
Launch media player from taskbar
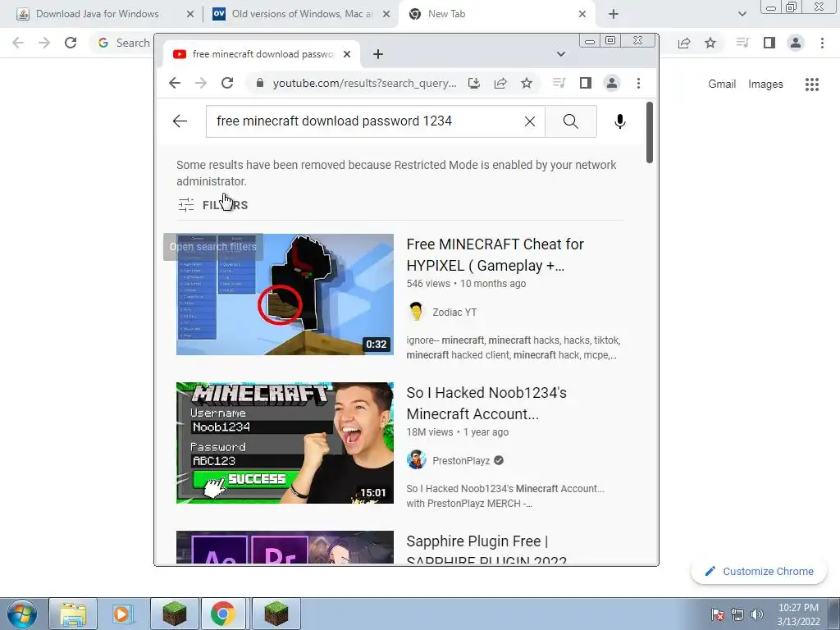pyautogui.click(x=123, y=614)
